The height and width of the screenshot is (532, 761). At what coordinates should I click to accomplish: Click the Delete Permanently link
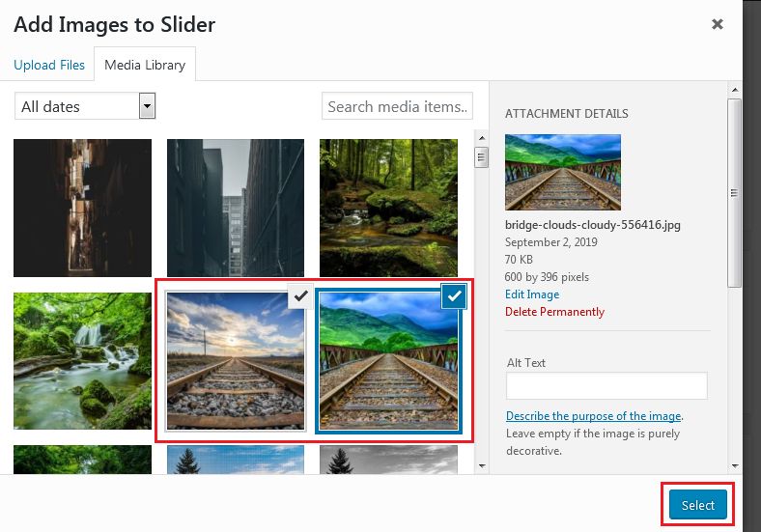(x=554, y=312)
